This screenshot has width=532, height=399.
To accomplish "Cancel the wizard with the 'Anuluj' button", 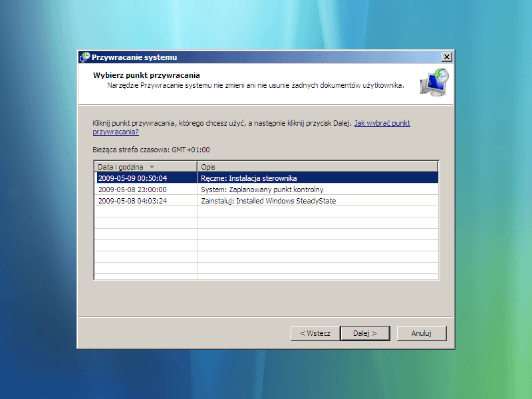I will pyautogui.click(x=422, y=333).
